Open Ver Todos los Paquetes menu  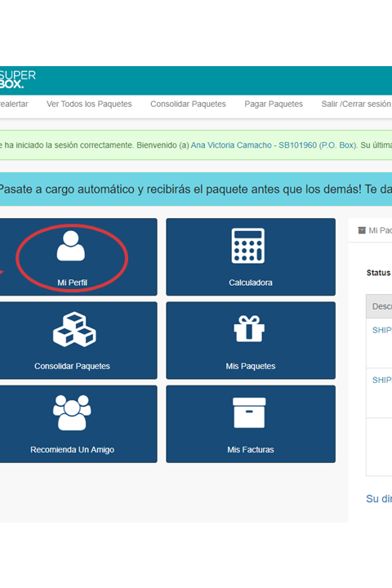[x=89, y=105]
